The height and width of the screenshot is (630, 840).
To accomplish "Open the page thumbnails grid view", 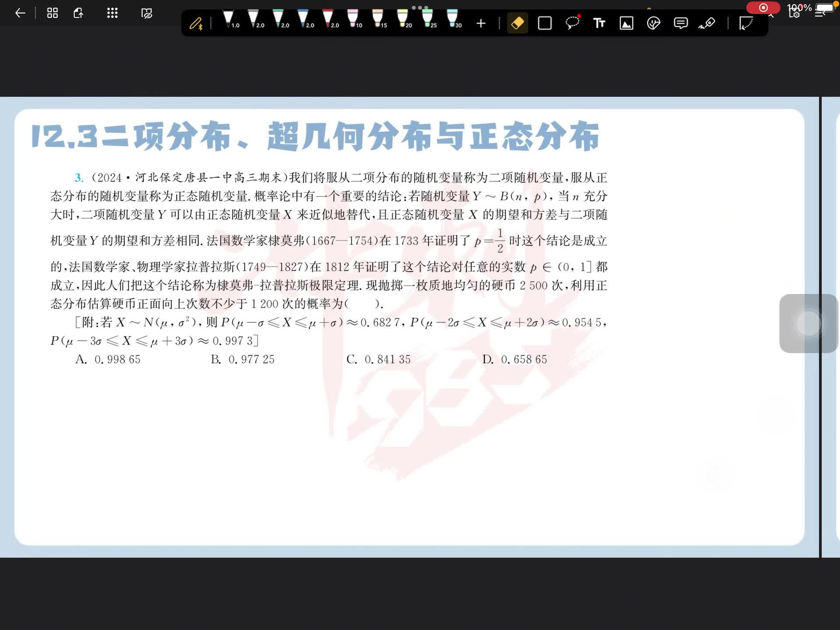I will click(x=52, y=13).
